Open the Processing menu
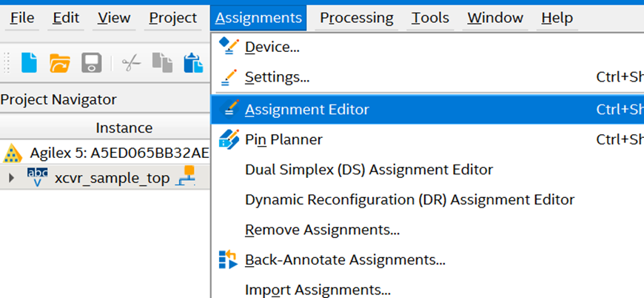Viewport: 644px width, 298px height. coord(357,18)
